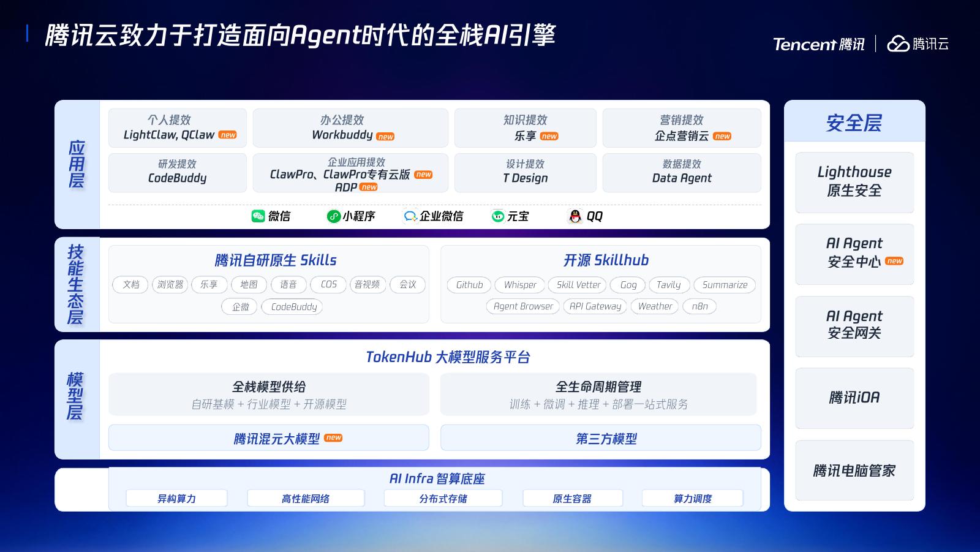The width and height of the screenshot is (980, 552).
Task: Open the 营销提效 企点营销云 card
Action: tap(682, 128)
